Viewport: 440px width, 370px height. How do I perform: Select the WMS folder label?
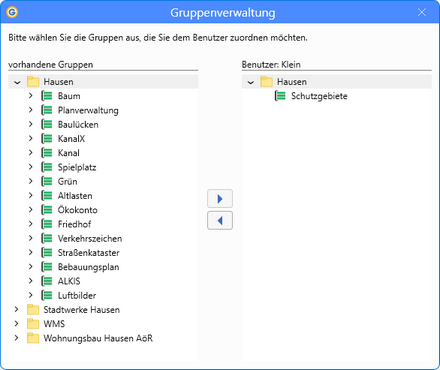tap(54, 324)
